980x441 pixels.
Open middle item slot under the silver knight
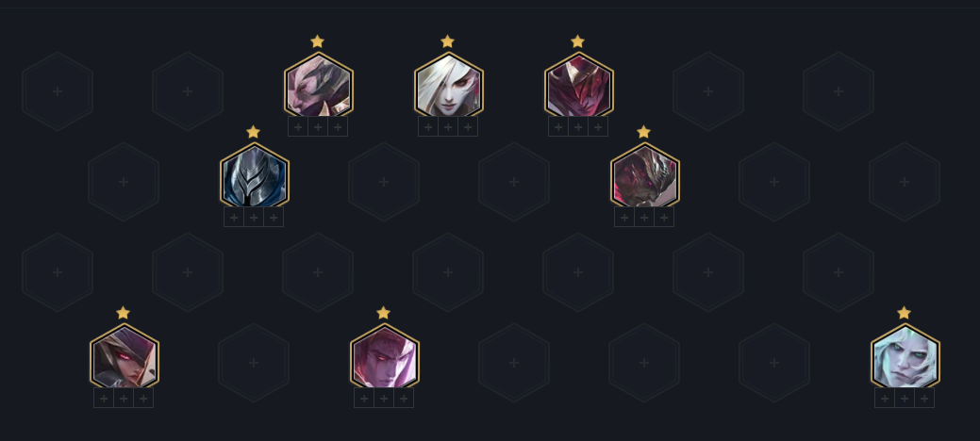pyautogui.click(x=254, y=218)
